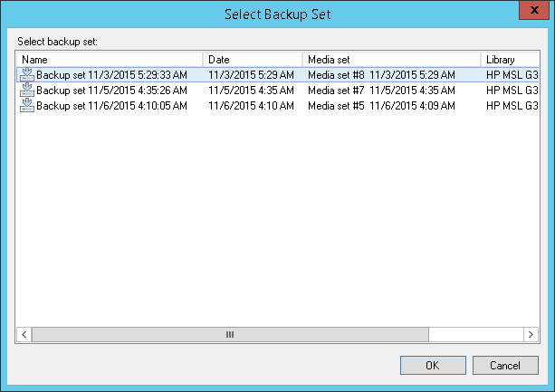Image resolution: width=555 pixels, height=392 pixels.
Task: Sort by Media set column header
Action: tap(392, 60)
